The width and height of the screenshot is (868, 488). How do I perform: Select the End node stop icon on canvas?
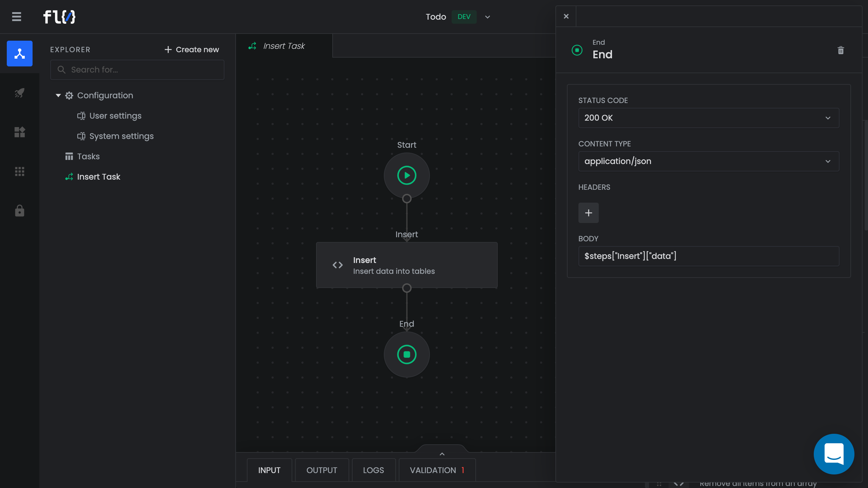point(407,354)
